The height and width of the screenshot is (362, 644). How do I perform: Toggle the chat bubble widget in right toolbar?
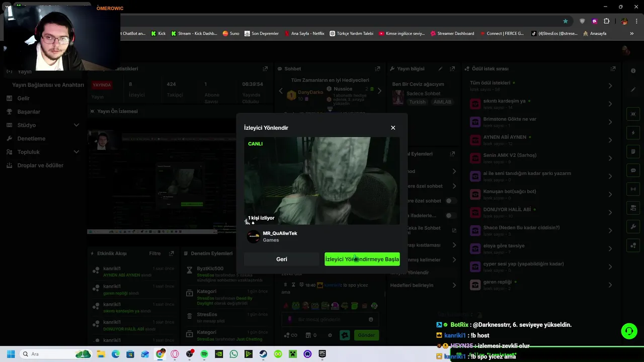coord(633,170)
